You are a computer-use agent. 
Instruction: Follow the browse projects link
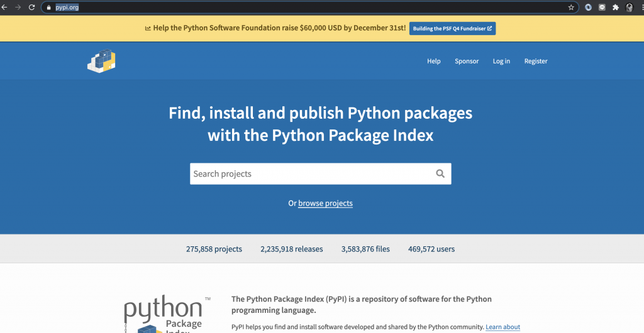[x=325, y=203]
